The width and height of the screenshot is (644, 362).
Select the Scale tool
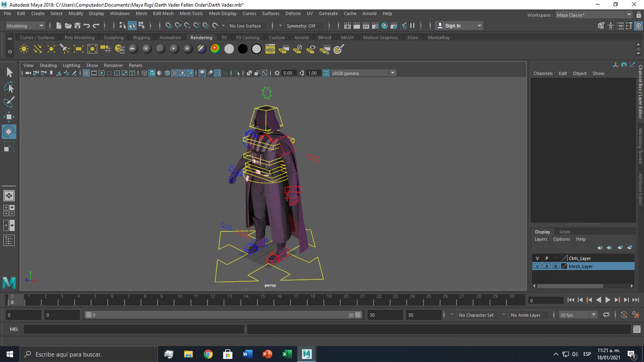pyautogui.click(x=9, y=146)
